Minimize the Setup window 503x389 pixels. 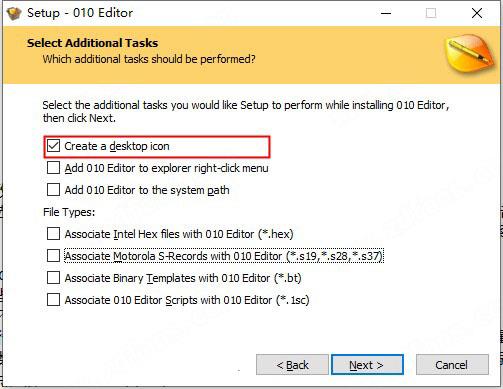[386, 13]
